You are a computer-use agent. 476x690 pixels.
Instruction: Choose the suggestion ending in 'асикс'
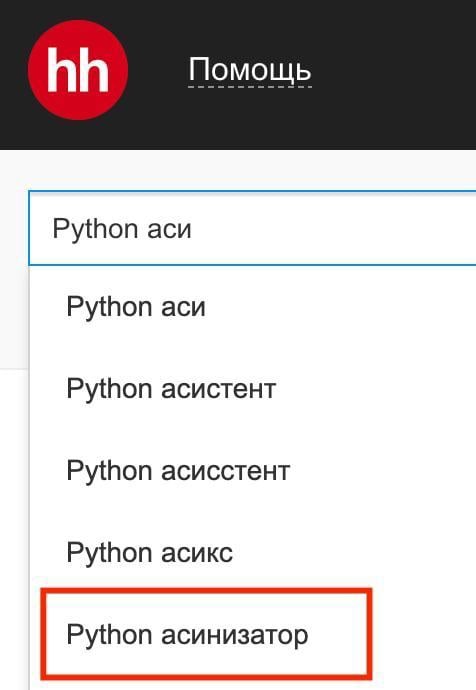click(253, 552)
